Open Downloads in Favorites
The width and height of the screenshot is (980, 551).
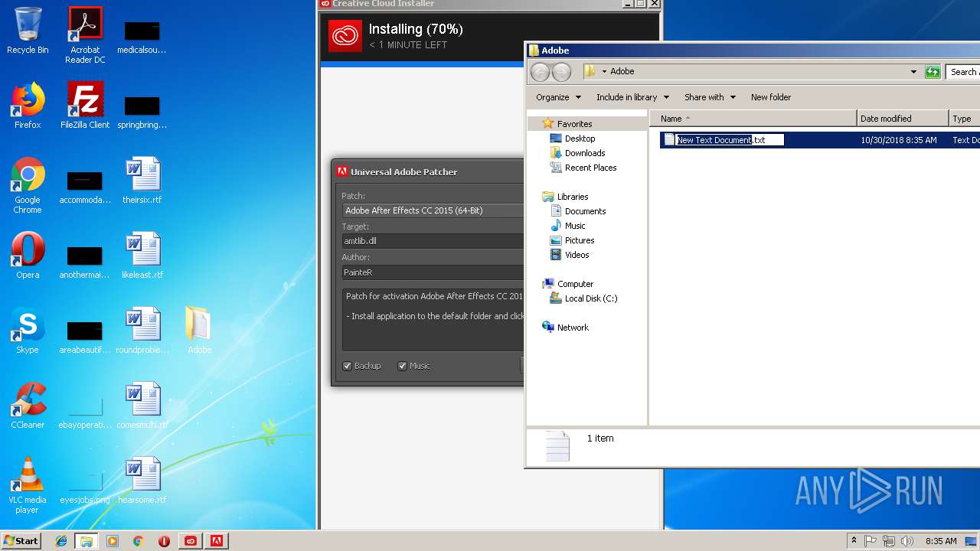585,153
